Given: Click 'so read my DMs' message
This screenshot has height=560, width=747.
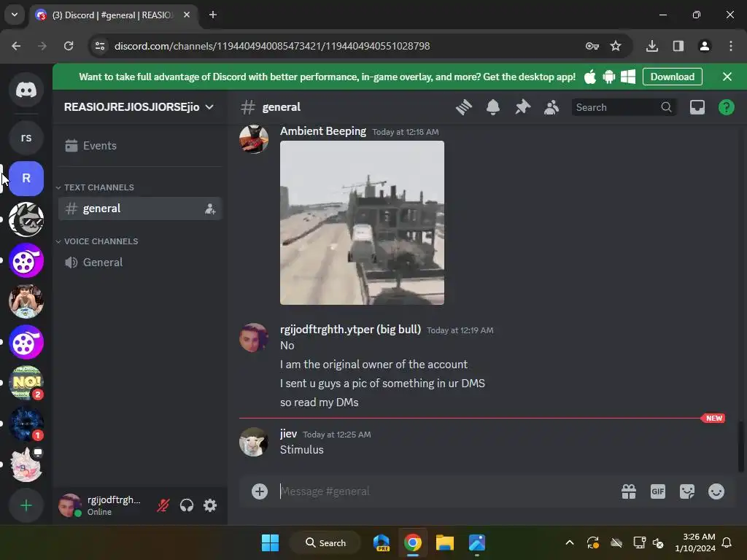Looking at the screenshot, I should tap(320, 402).
